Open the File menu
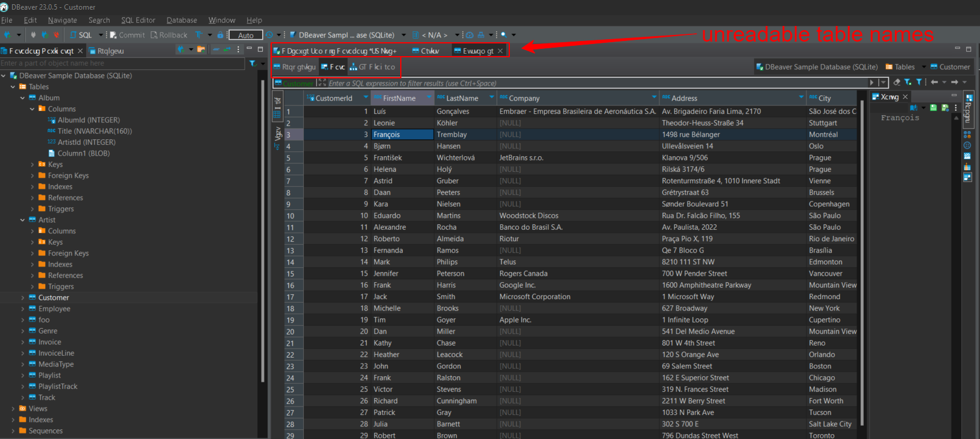980x439 pixels. point(7,20)
